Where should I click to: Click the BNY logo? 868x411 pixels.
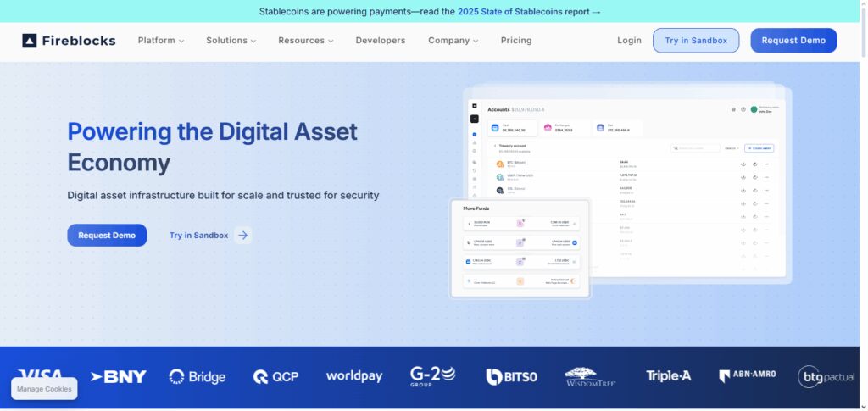[119, 377]
